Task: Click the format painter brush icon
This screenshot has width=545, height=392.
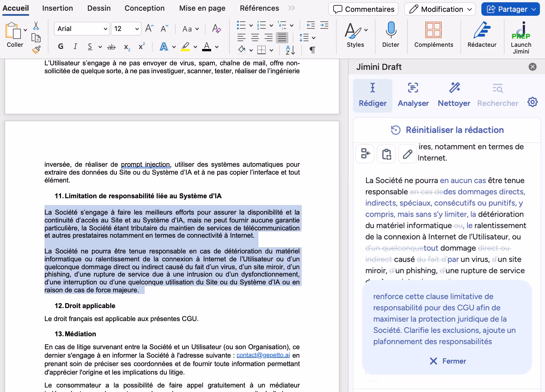Action: click(36, 50)
